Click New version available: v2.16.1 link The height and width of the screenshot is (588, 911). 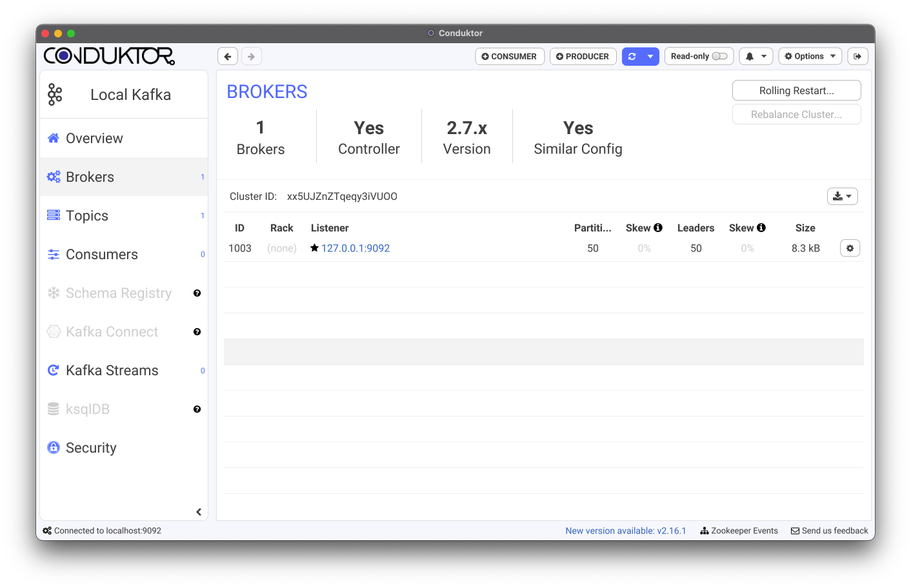pyautogui.click(x=626, y=531)
